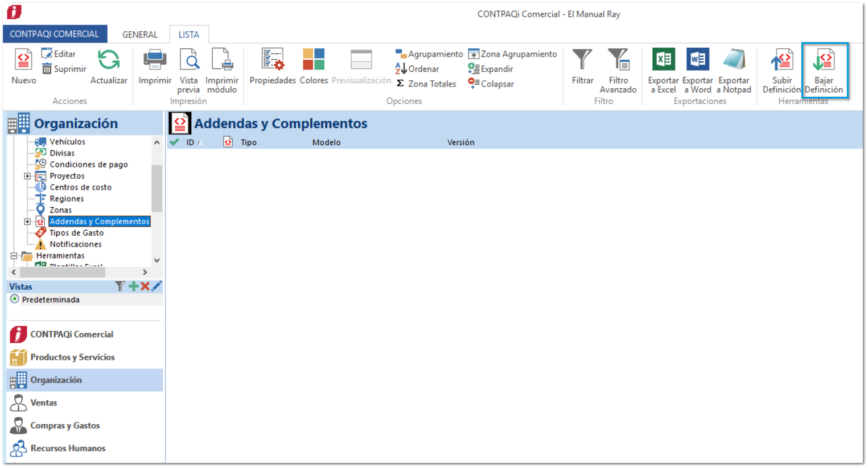Add a new view with green plus
The height and width of the screenshot is (468, 868).
(x=134, y=286)
